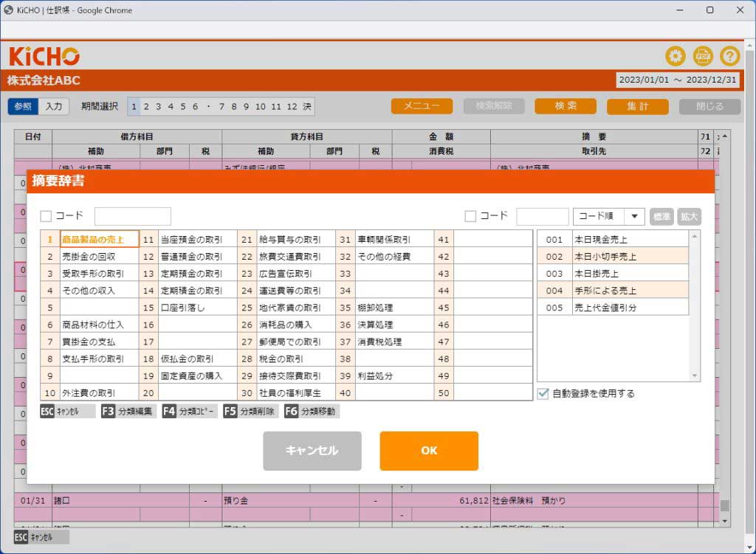Image resolution: width=756 pixels, height=554 pixels.
Task: Select category 車輌関係取引
Action: click(x=394, y=240)
